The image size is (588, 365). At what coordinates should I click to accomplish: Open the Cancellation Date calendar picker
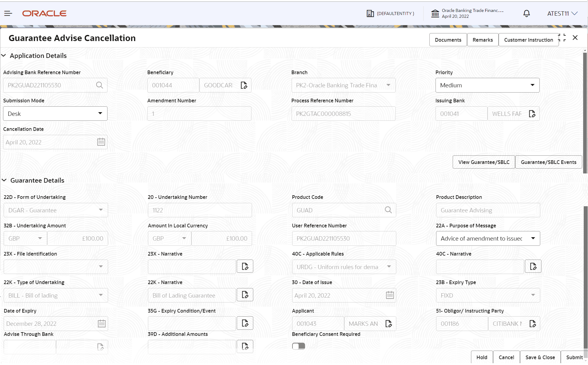pos(101,142)
